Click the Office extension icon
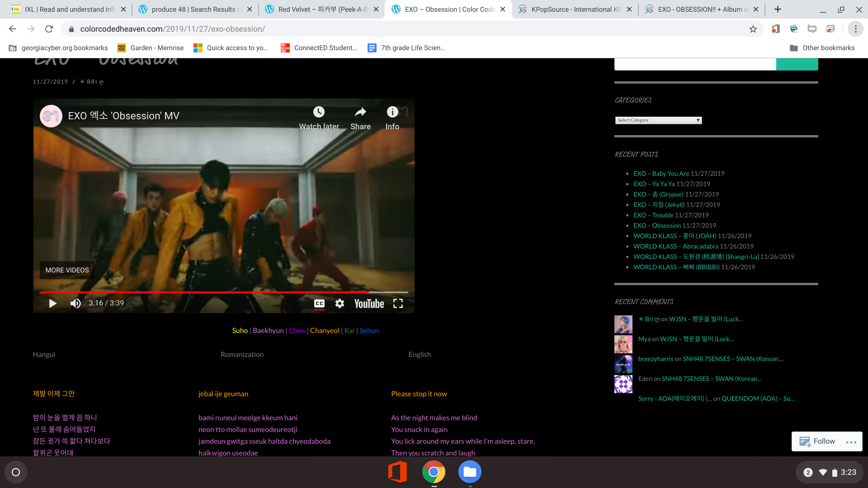 click(776, 29)
